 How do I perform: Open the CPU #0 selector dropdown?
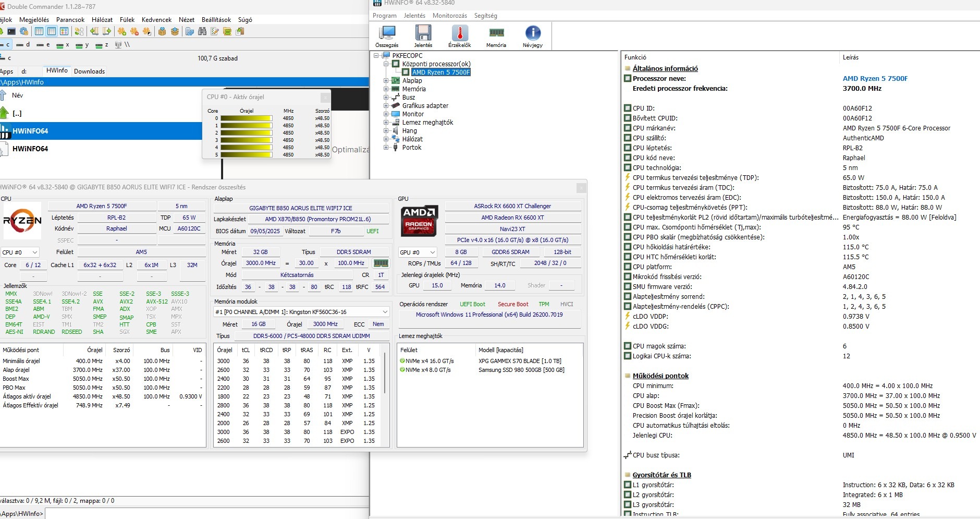20,252
